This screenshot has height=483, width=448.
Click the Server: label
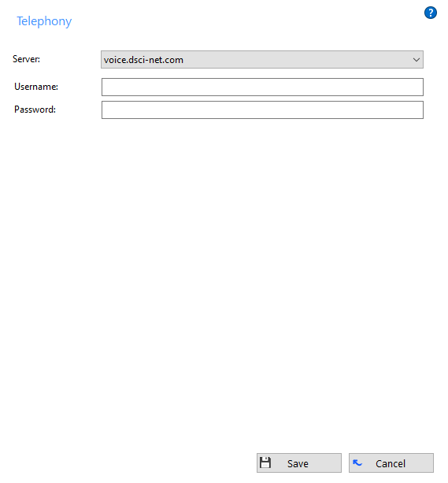pos(26,59)
